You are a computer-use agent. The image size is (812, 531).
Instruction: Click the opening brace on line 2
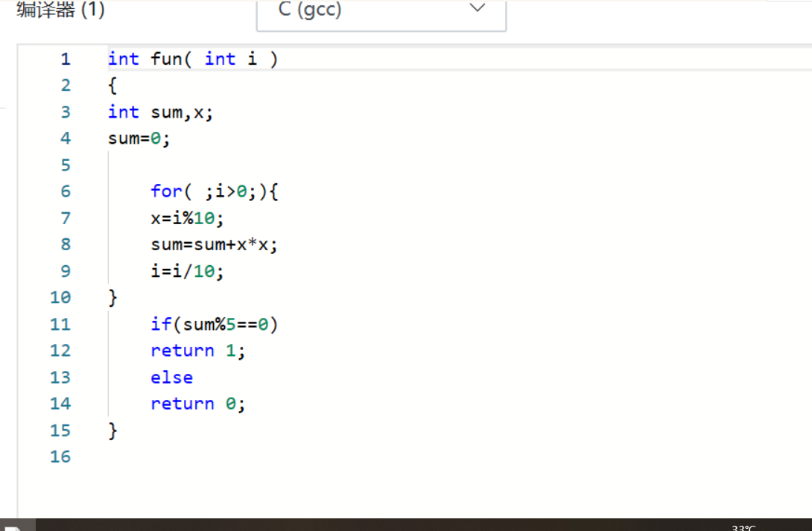[x=112, y=86]
